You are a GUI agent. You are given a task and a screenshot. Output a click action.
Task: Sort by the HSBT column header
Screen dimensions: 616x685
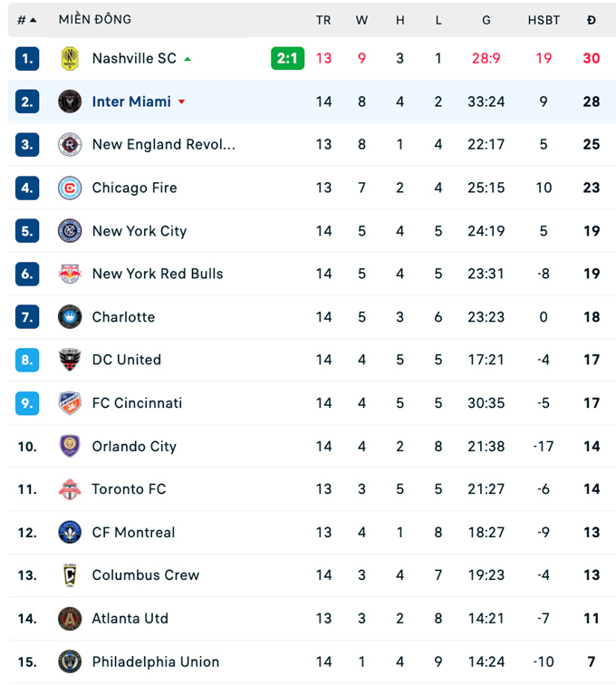(544, 20)
